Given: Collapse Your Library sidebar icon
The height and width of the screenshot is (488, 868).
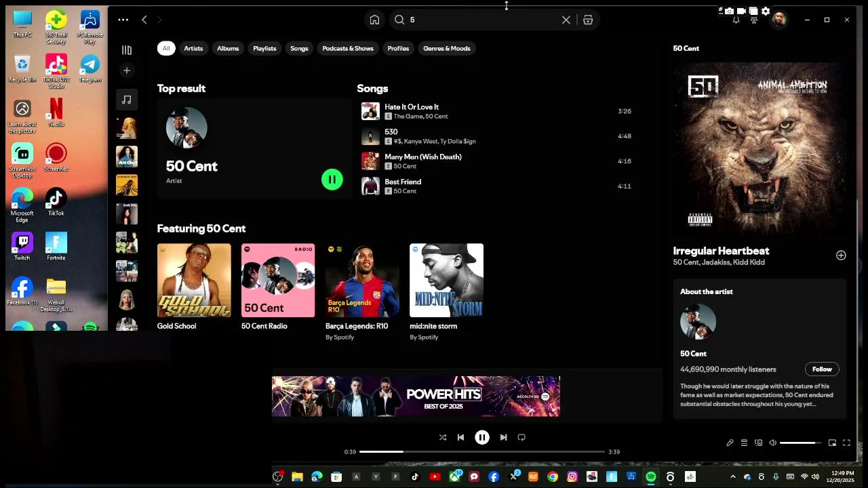Looking at the screenshot, I should 126,49.
